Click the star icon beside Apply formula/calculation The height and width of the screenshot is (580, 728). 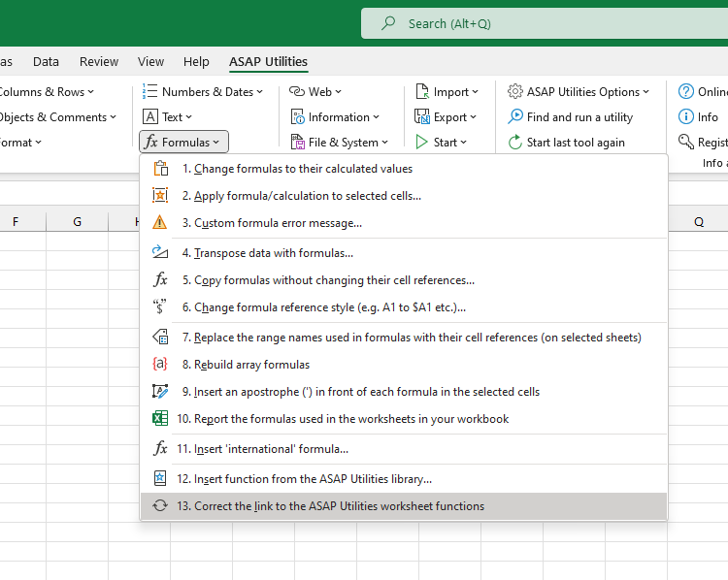(x=160, y=195)
